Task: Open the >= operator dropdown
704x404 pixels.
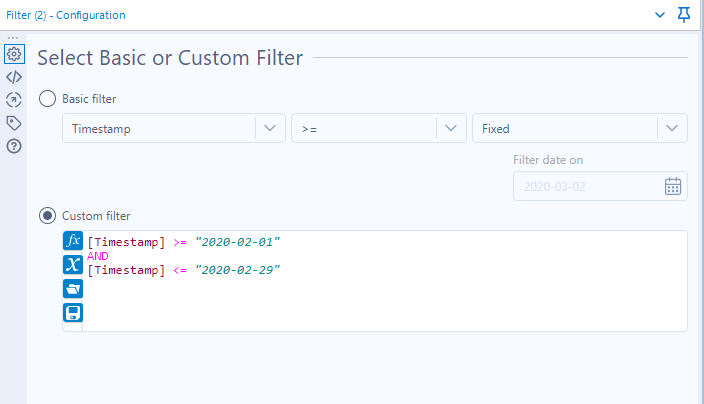Action: pyautogui.click(x=451, y=128)
